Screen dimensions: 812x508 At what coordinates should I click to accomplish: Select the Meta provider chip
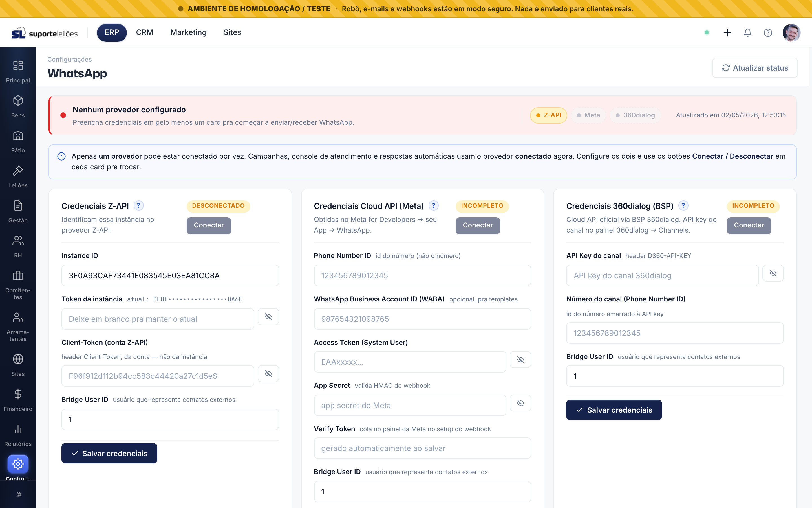click(588, 115)
